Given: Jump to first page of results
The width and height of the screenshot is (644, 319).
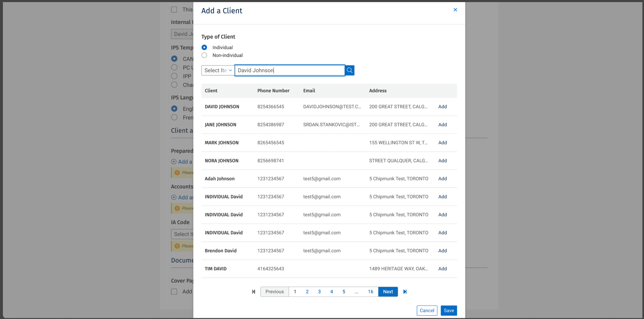Looking at the screenshot, I should [x=254, y=292].
